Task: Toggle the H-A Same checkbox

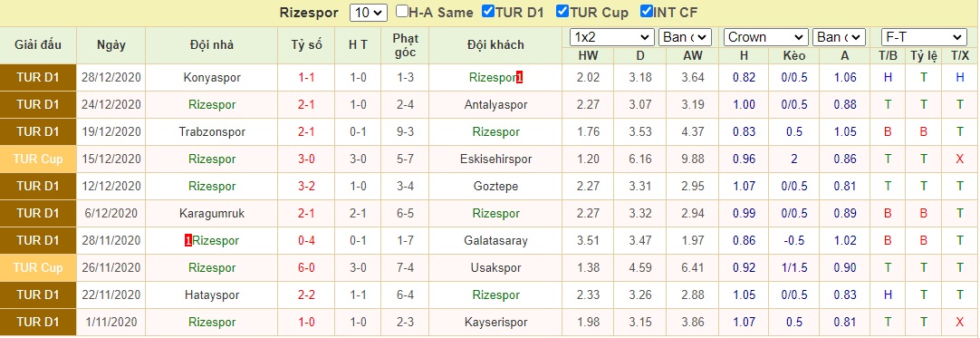Action: pyautogui.click(x=402, y=11)
